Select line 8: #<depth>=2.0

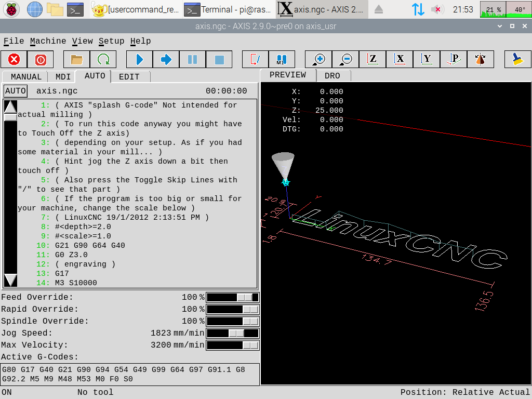pos(76,227)
